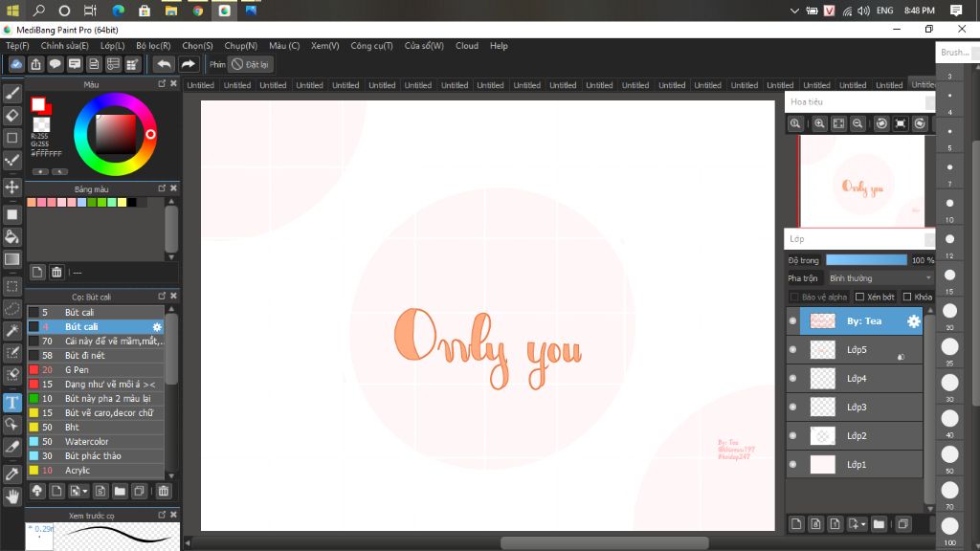
Task: Hide the Lớp5 layer
Action: (x=793, y=350)
